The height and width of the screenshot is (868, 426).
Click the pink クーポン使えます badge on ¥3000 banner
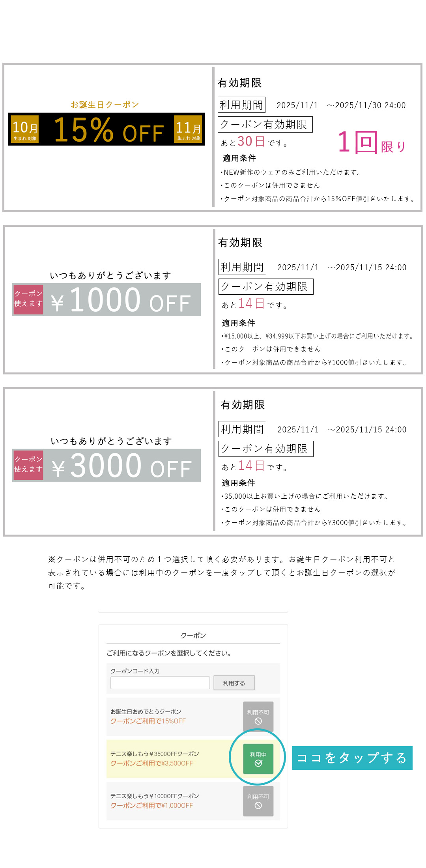pyautogui.click(x=28, y=464)
